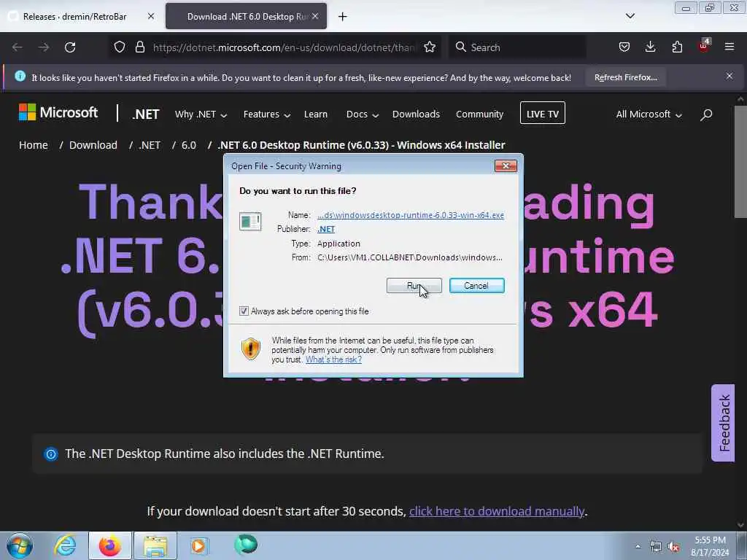Bookmark this page with the star icon
The height and width of the screenshot is (560, 747).
click(x=430, y=47)
